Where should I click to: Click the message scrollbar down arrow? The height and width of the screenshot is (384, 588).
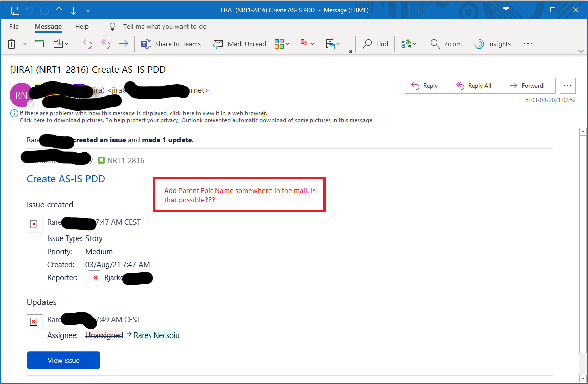(583, 379)
